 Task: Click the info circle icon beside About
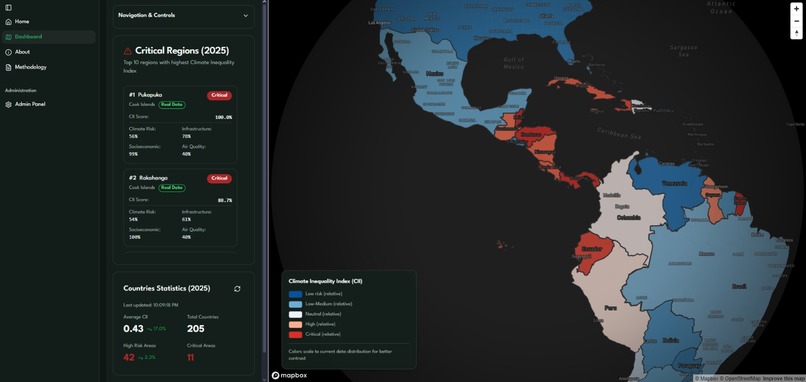click(x=8, y=52)
